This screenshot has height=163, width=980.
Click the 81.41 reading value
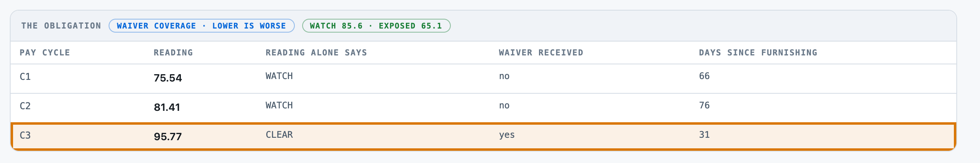pos(167,107)
